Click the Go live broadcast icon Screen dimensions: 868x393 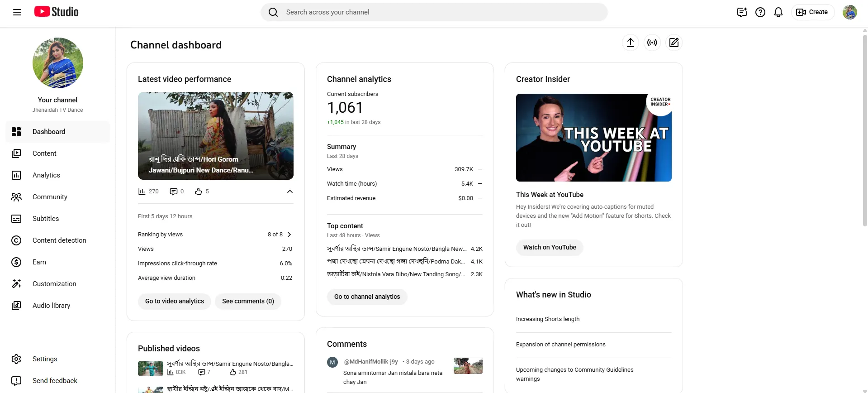(x=652, y=43)
